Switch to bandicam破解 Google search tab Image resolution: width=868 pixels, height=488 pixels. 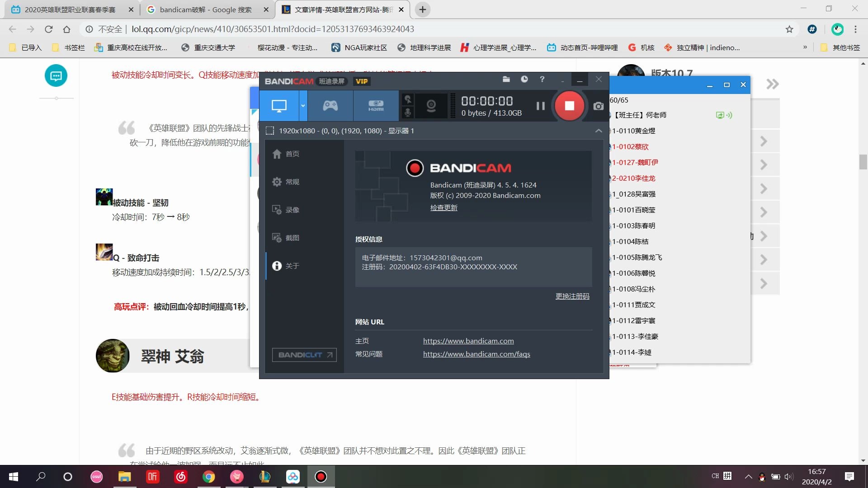coord(206,9)
